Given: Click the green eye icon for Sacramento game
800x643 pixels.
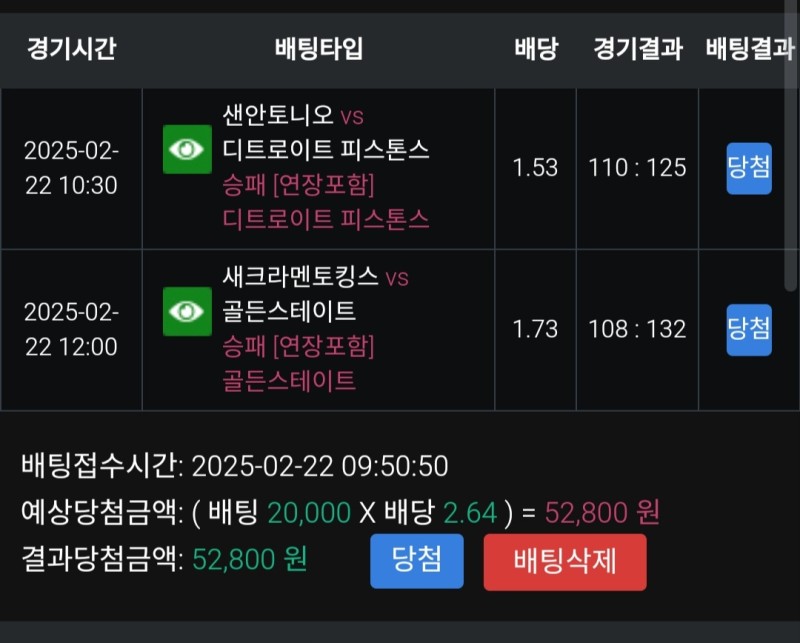Looking at the screenshot, I should (187, 311).
